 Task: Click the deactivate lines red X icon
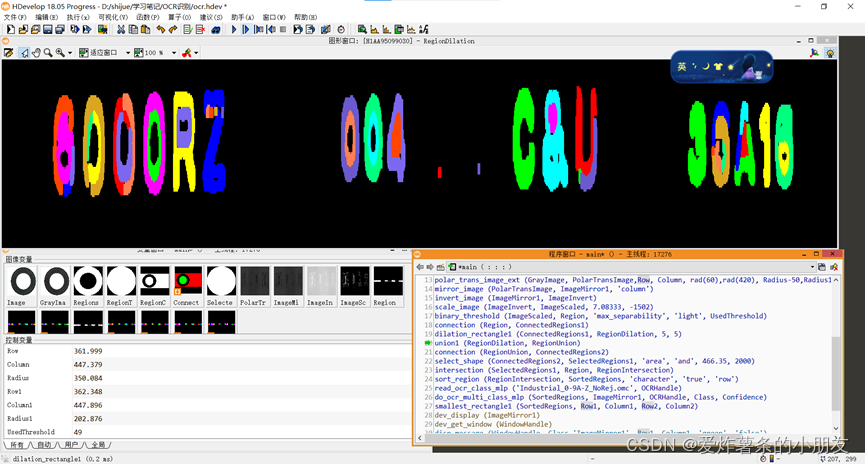pyautogui.click(x=200, y=29)
